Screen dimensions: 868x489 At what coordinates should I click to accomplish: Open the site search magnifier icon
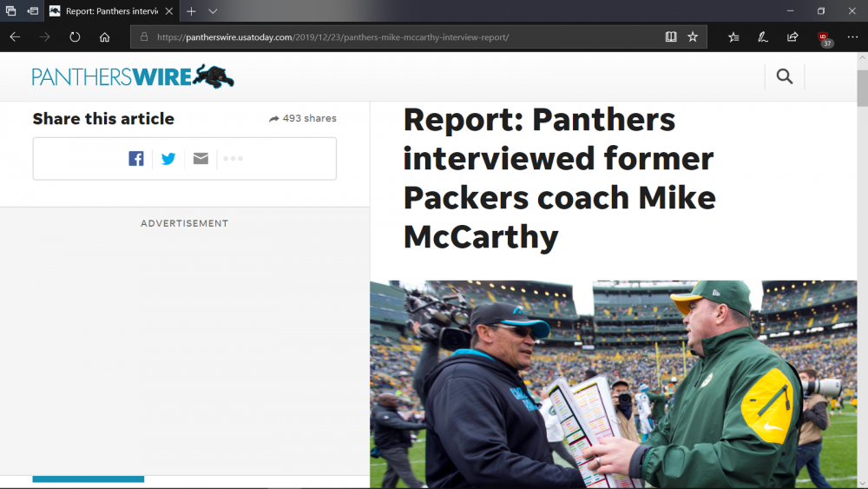tap(785, 76)
